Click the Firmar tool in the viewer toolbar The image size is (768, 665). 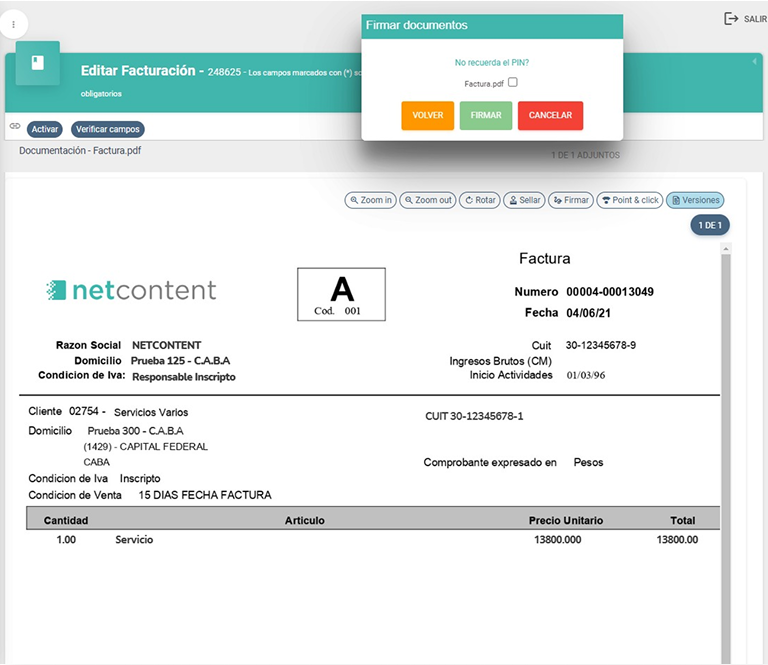[570, 200]
